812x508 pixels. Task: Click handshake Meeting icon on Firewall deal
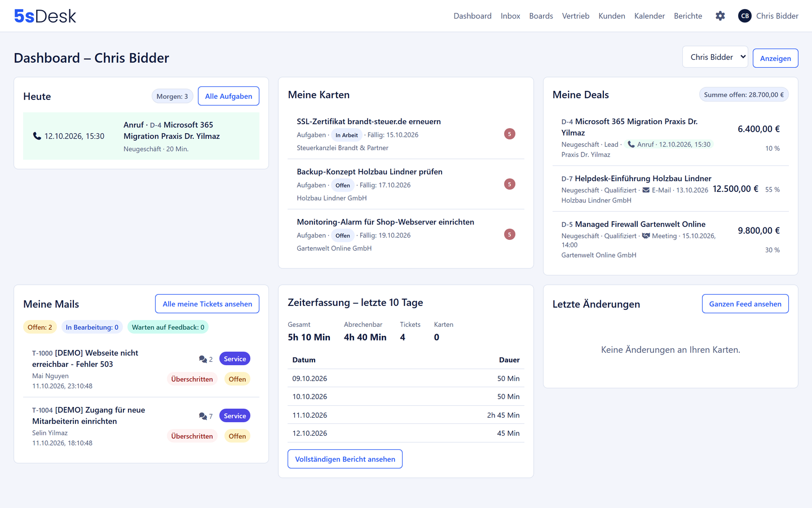pyautogui.click(x=646, y=236)
